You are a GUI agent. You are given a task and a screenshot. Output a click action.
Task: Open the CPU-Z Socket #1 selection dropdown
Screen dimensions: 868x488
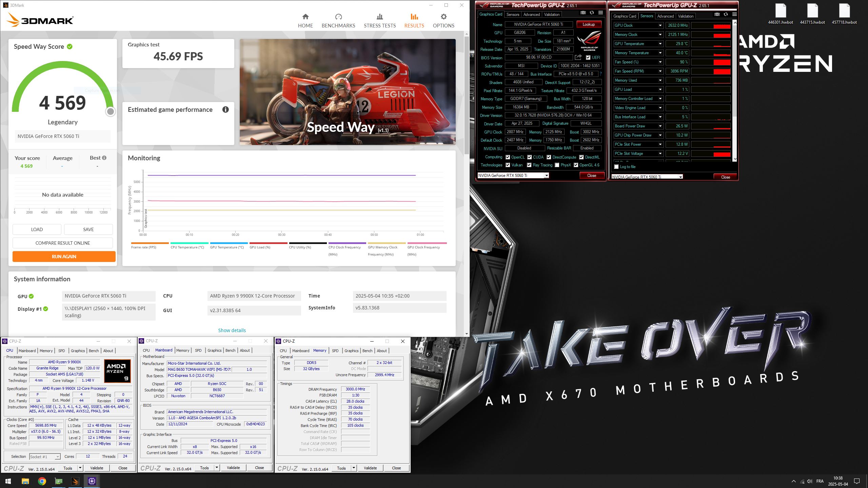(x=57, y=457)
